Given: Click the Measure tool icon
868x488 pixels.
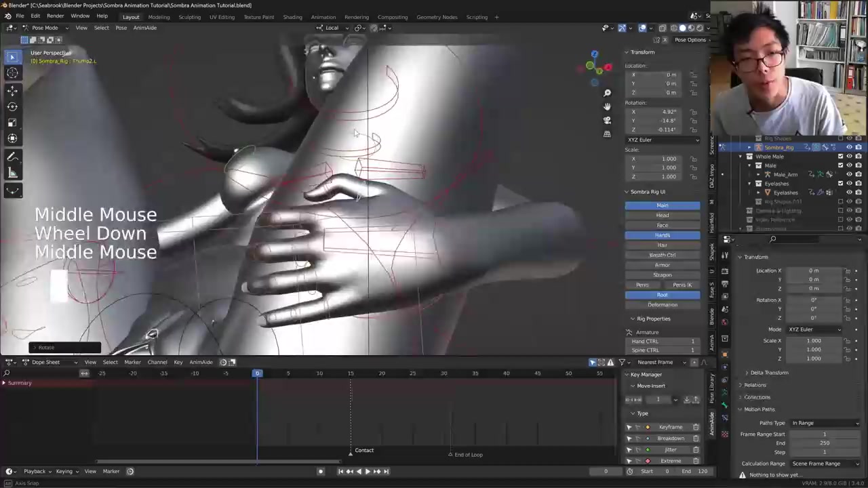Looking at the screenshot, I should coord(12,174).
